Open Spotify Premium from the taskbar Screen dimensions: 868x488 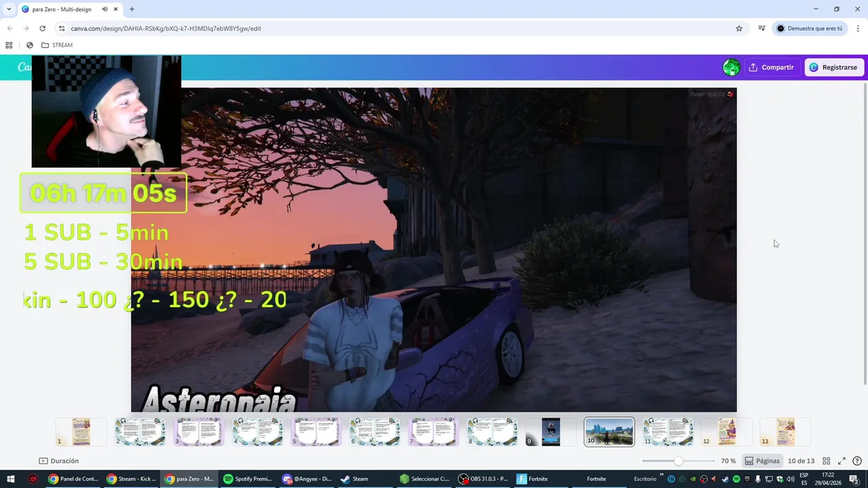click(x=248, y=479)
